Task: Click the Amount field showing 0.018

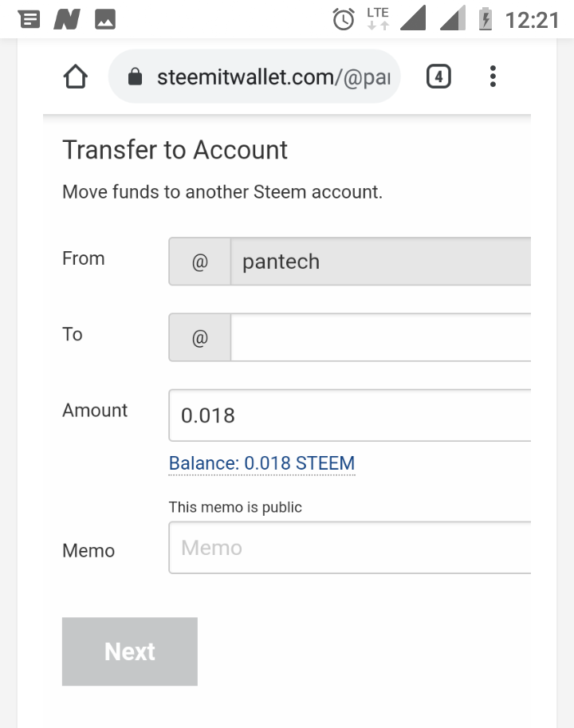Action: click(x=350, y=415)
